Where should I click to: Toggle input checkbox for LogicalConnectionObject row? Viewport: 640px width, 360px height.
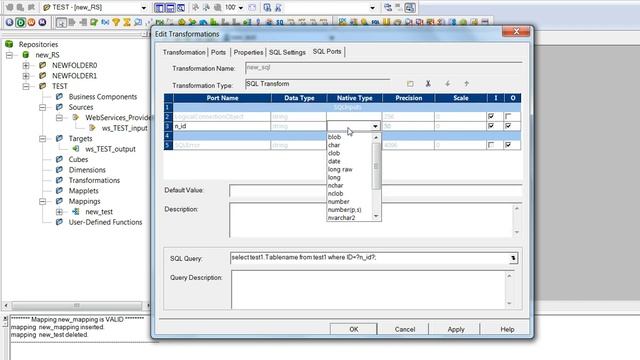[491, 117]
